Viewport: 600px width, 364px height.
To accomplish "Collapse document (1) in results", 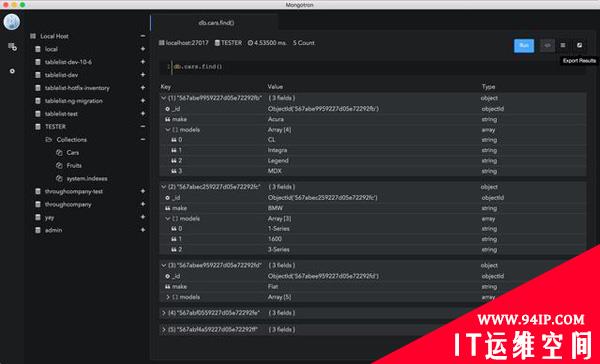I will point(164,98).
